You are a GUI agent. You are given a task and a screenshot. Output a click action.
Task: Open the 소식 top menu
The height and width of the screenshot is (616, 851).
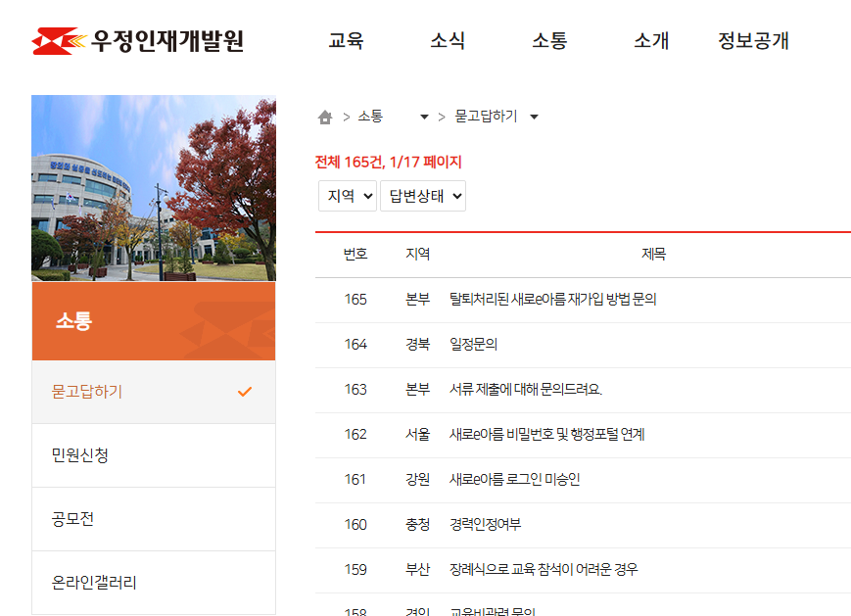[448, 40]
